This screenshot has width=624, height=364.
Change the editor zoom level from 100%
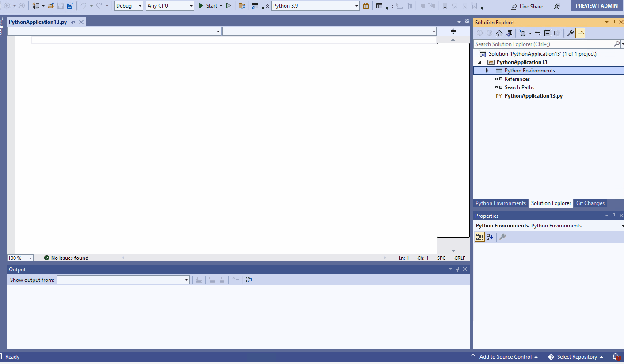[20, 258]
